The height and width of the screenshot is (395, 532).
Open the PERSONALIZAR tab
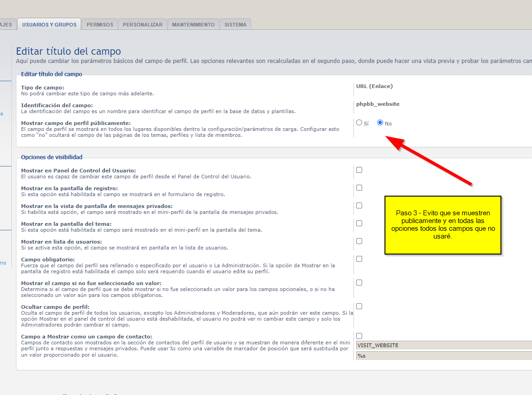142,25
